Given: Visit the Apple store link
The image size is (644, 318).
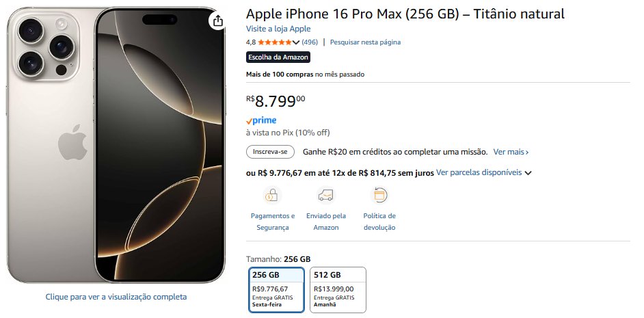Looking at the screenshot, I should 278,29.
